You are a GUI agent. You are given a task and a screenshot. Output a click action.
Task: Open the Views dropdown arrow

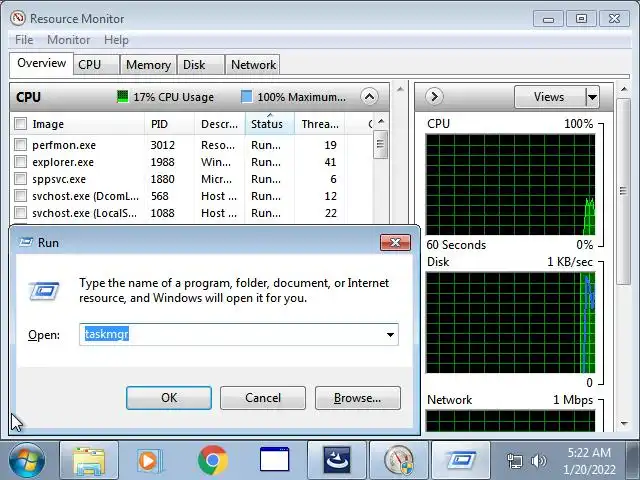592,97
